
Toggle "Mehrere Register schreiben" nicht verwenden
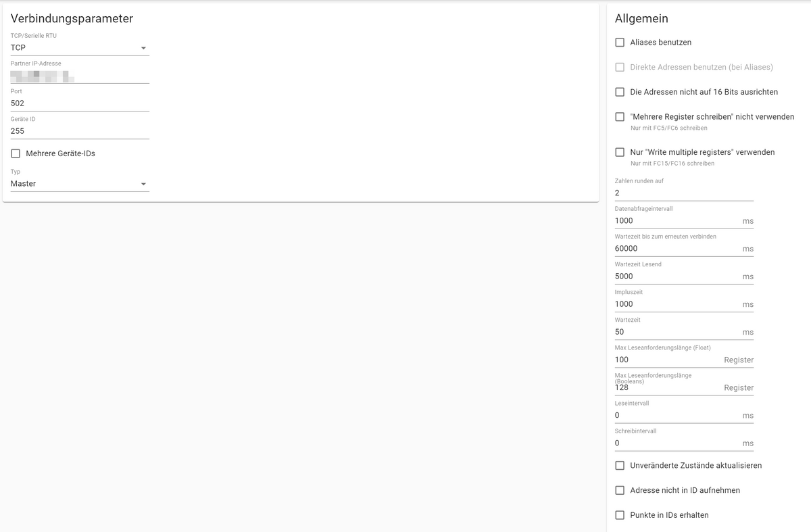click(620, 117)
